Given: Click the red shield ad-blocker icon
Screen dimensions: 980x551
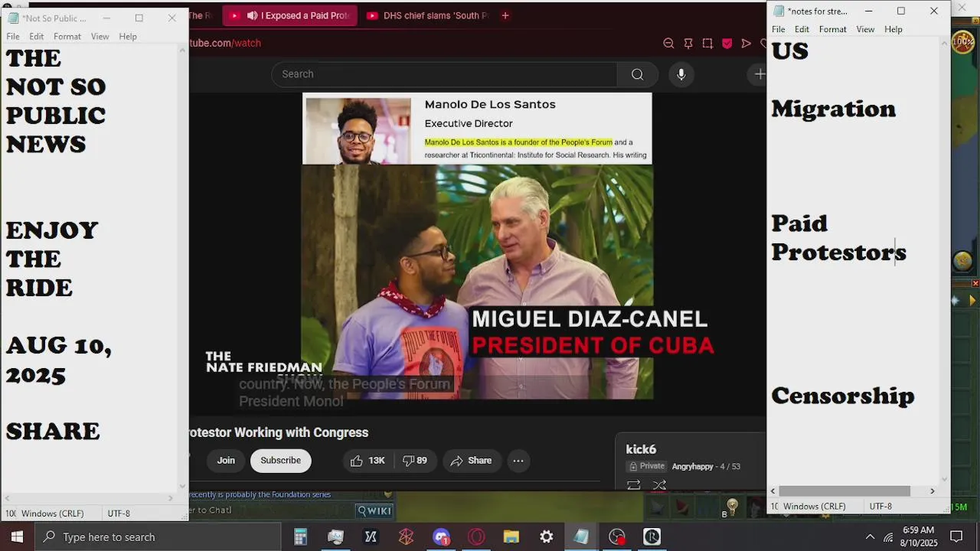Looking at the screenshot, I should pos(727,44).
